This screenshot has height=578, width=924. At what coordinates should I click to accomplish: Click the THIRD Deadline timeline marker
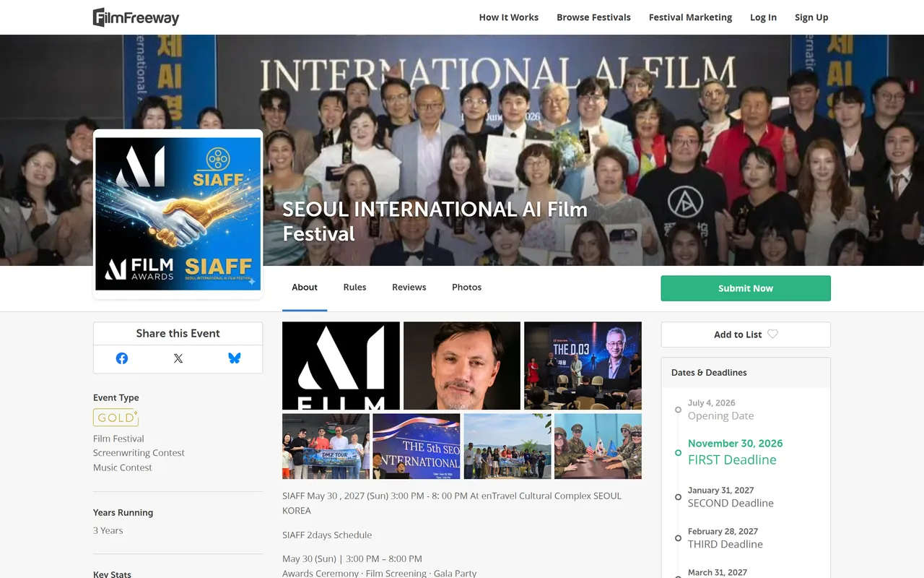678,538
